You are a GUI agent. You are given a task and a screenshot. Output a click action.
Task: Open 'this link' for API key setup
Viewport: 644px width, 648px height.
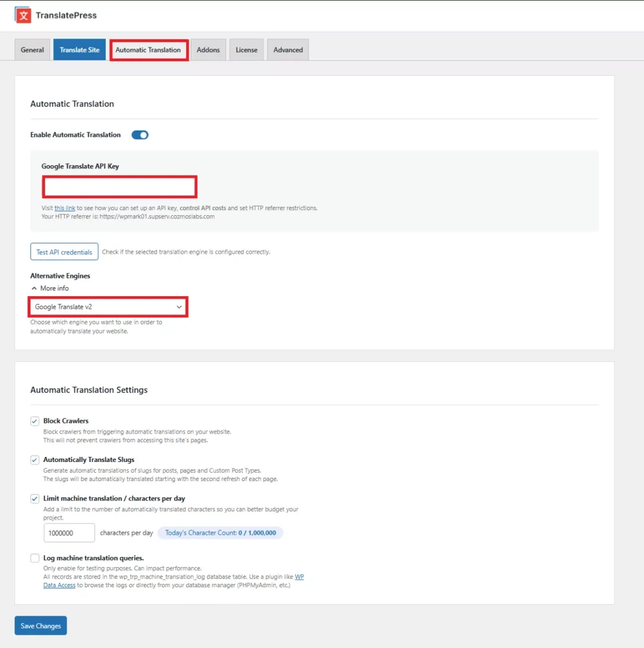pos(65,208)
